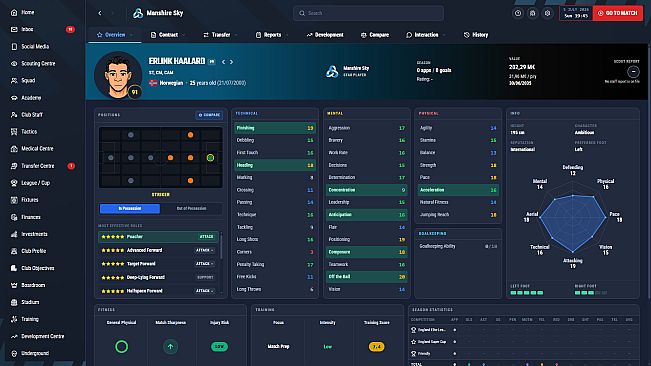The width and height of the screenshot is (651, 366).
Task: Open the Contract tab
Action: [x=164, y=35]
